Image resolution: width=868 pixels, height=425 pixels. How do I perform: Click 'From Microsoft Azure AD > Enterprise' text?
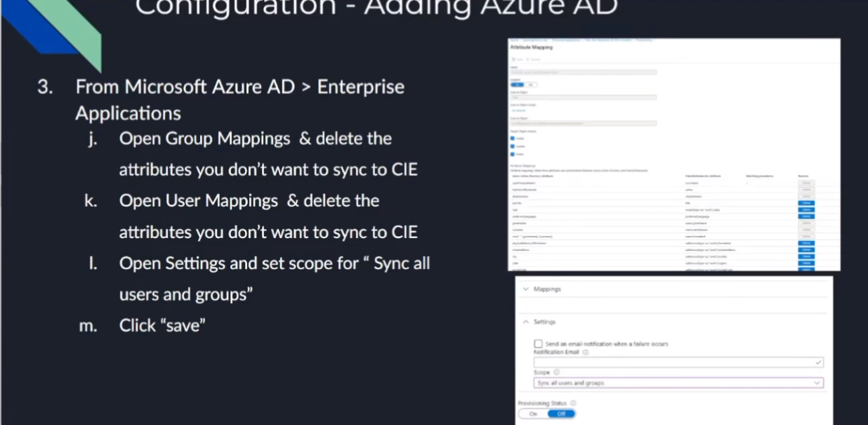point(239,87)
